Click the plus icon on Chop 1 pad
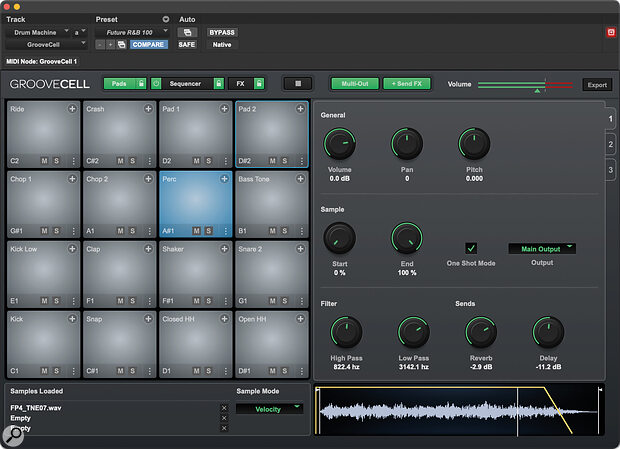 pos(72,179)
